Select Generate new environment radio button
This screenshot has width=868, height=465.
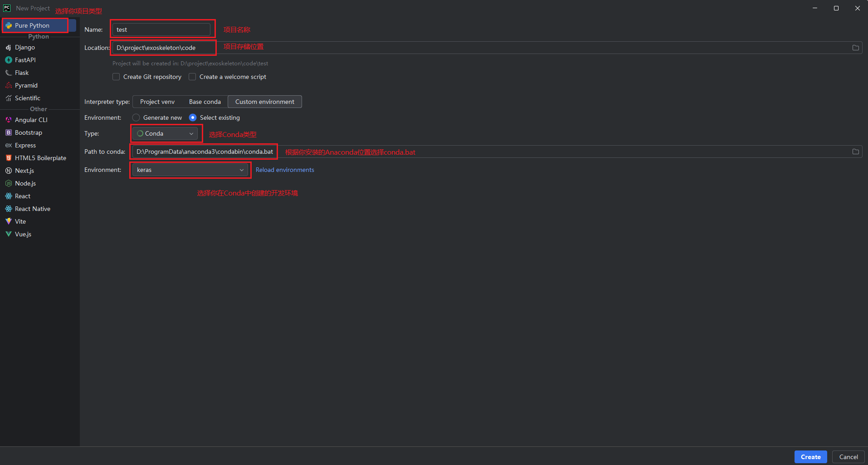click(136, 117)
